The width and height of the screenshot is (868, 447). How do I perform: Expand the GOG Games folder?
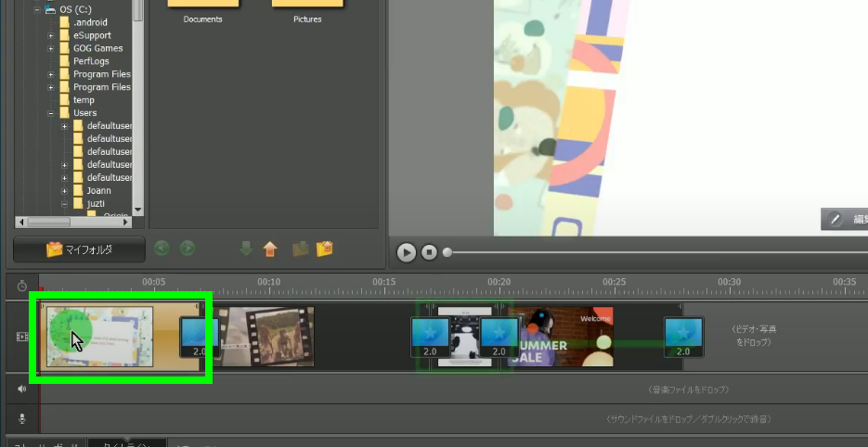coord(52,48)
